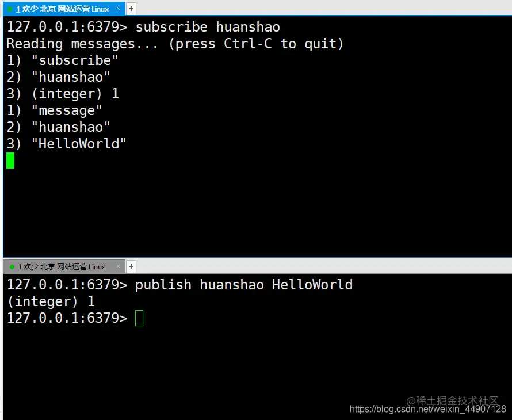Click the hollow green cursor at the publisher prompt
Screen dimensions: 512x420
click(139, 318)
